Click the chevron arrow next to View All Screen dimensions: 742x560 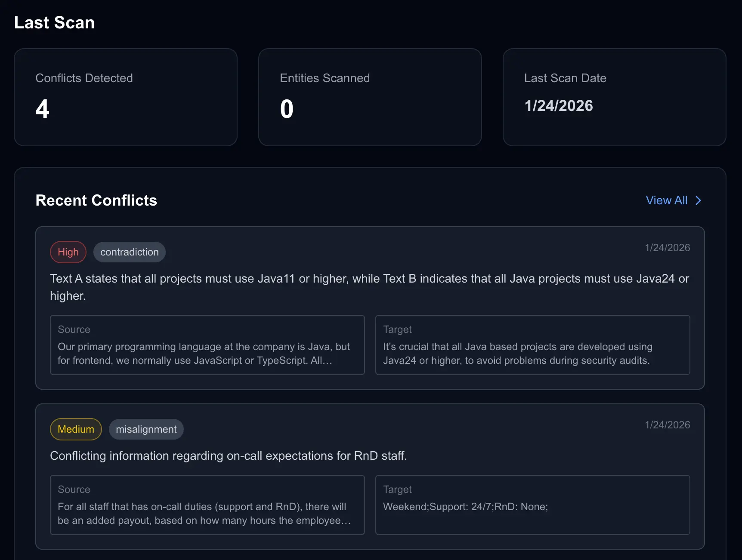coord(698,200)
